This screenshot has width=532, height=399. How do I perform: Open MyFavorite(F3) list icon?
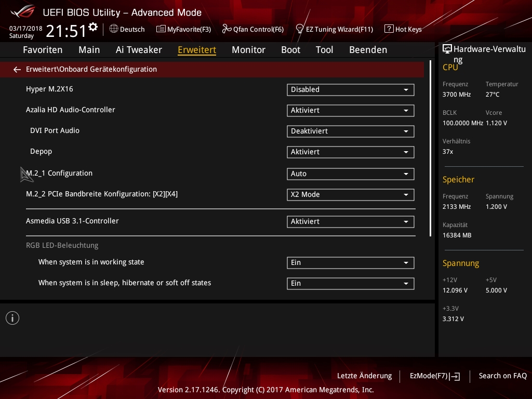tap(161, 29)
